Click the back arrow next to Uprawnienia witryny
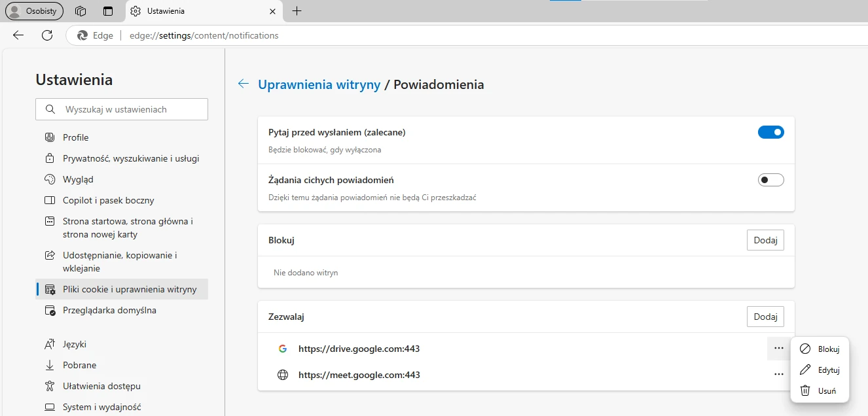The width and height of the screenshot is (868, 416). pos(244,84)
